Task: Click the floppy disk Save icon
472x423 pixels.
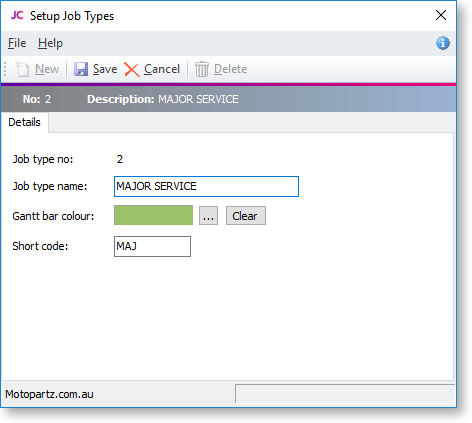Action: coord(81,69)
